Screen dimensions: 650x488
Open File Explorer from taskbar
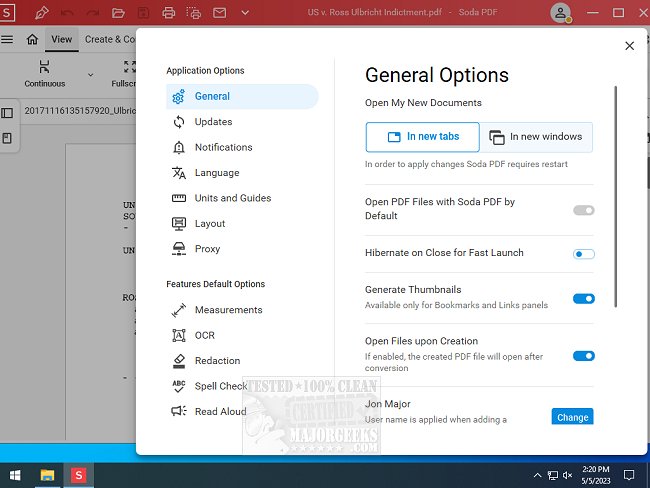(47, 475)
